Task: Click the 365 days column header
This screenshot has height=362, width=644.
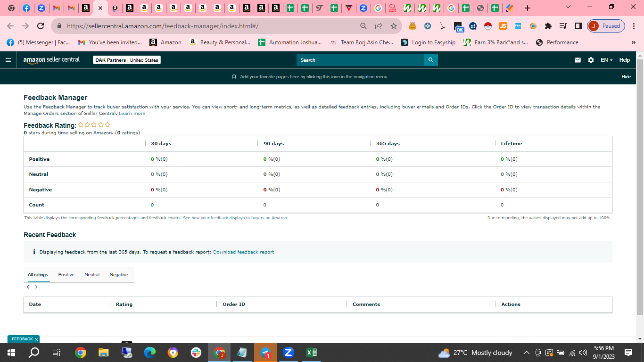Action: click(x=388, y=143)
